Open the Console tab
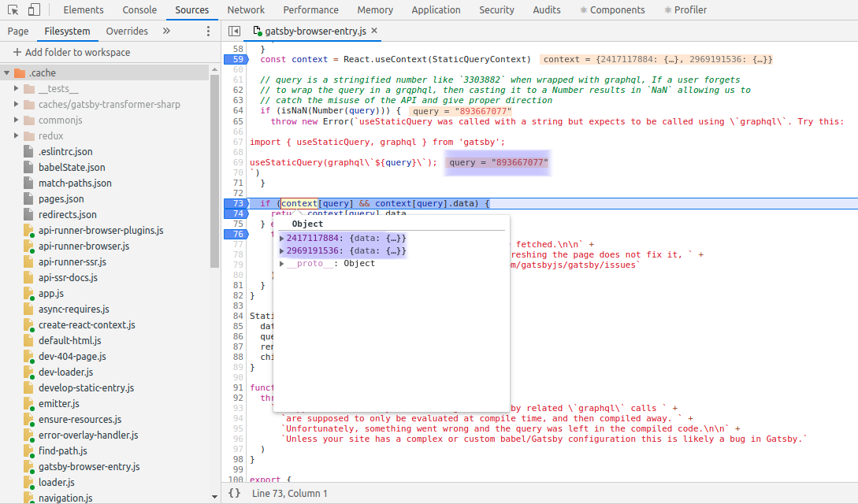Image resolution: width=858 pixels, height=504 pixels. [x=139, y=10]
